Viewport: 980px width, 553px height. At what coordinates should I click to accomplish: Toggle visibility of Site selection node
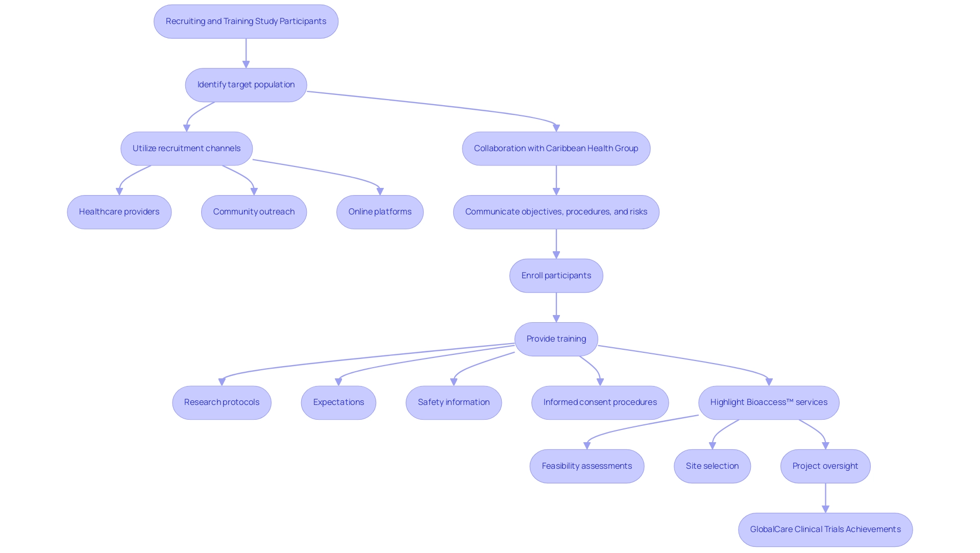[x=713, y=465]
